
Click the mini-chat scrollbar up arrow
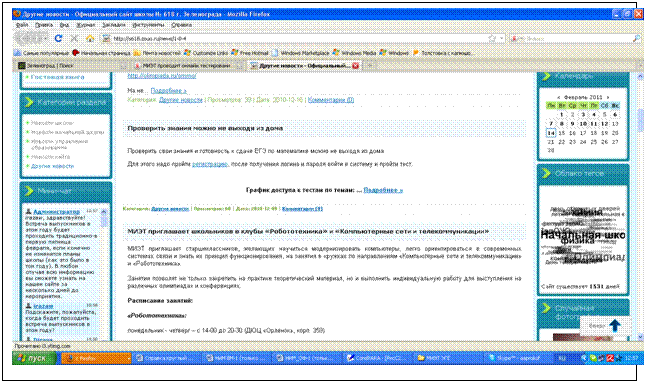pyautogui.click(x=103, y=211)
